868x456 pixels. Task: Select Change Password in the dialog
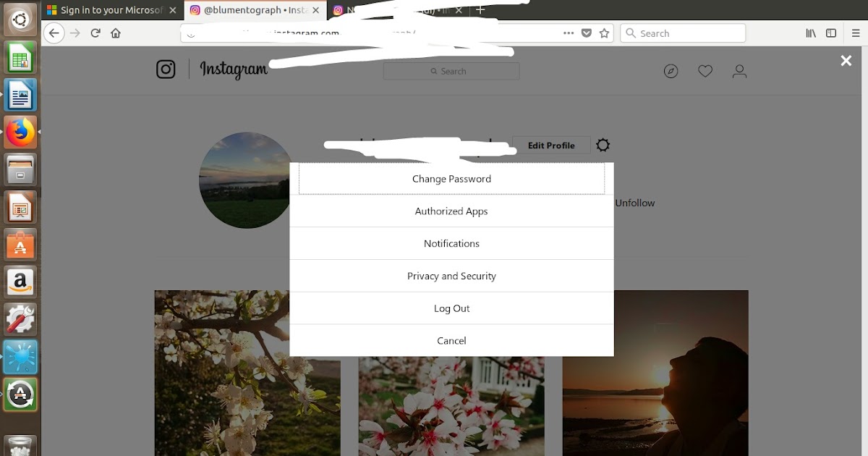[x=451, y=179]
